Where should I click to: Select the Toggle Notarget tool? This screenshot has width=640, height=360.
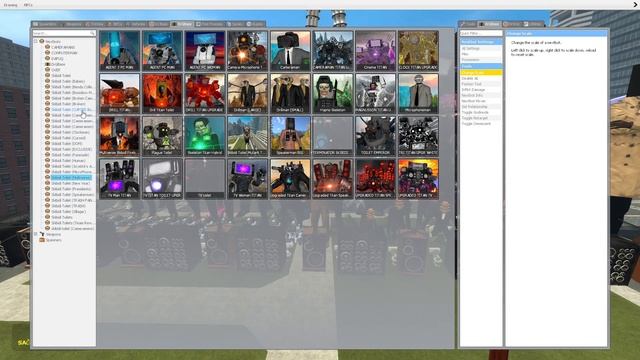(481, 118)
